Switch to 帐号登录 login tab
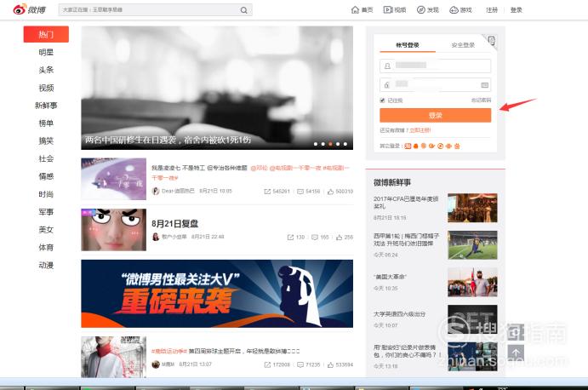Screen dimensions: 588x390 408,45
